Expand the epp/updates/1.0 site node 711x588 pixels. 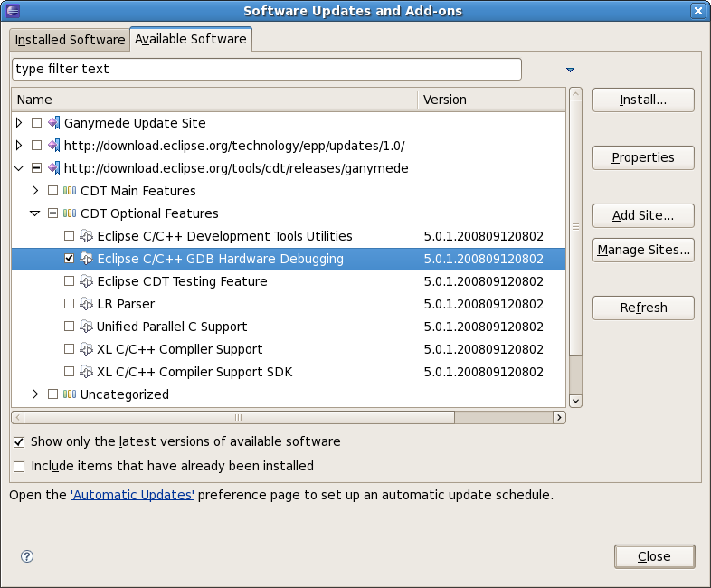click(19, 146)
